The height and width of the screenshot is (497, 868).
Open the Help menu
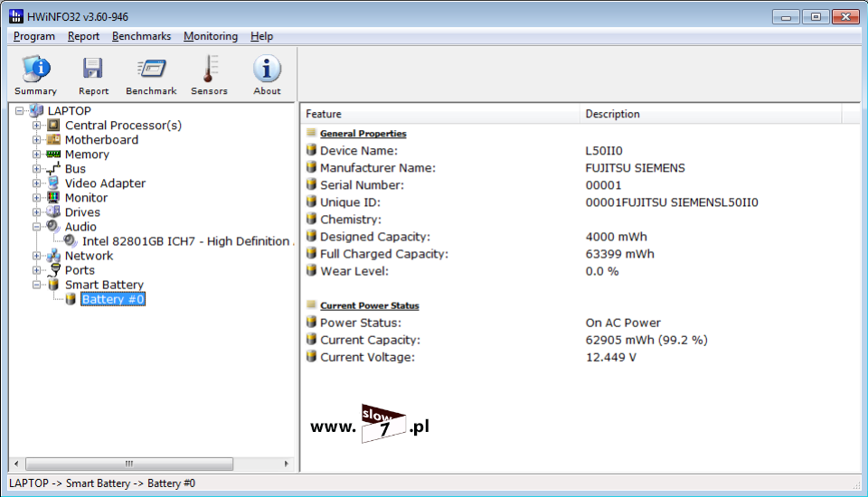coord(261,36)
